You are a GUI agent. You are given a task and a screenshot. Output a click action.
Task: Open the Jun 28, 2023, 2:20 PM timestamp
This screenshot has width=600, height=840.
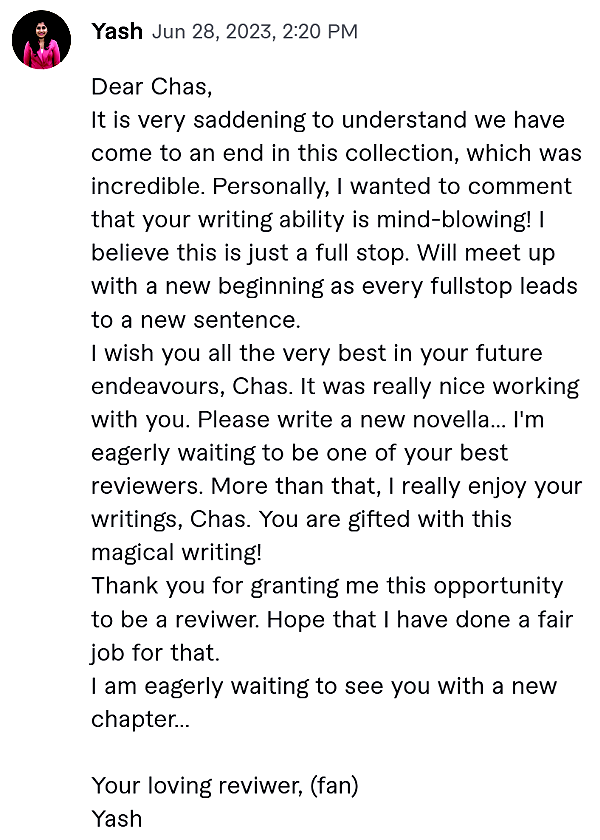[x=254, y=32]
